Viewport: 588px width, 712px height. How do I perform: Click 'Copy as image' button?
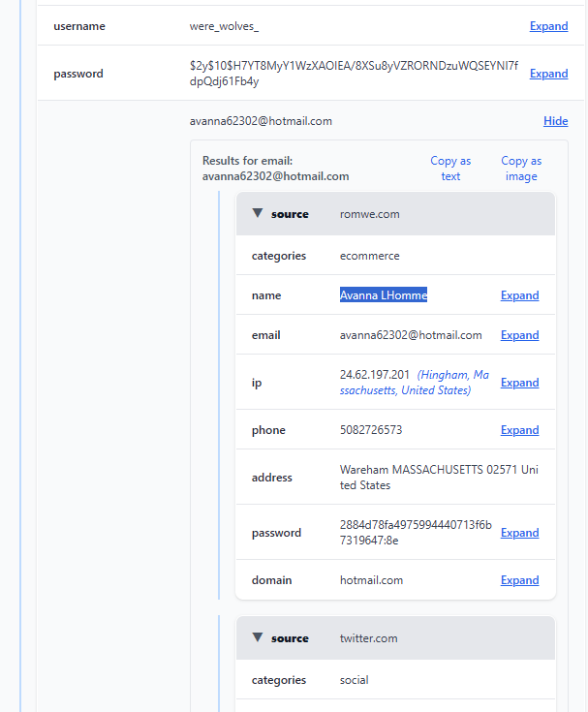(521, 169)
